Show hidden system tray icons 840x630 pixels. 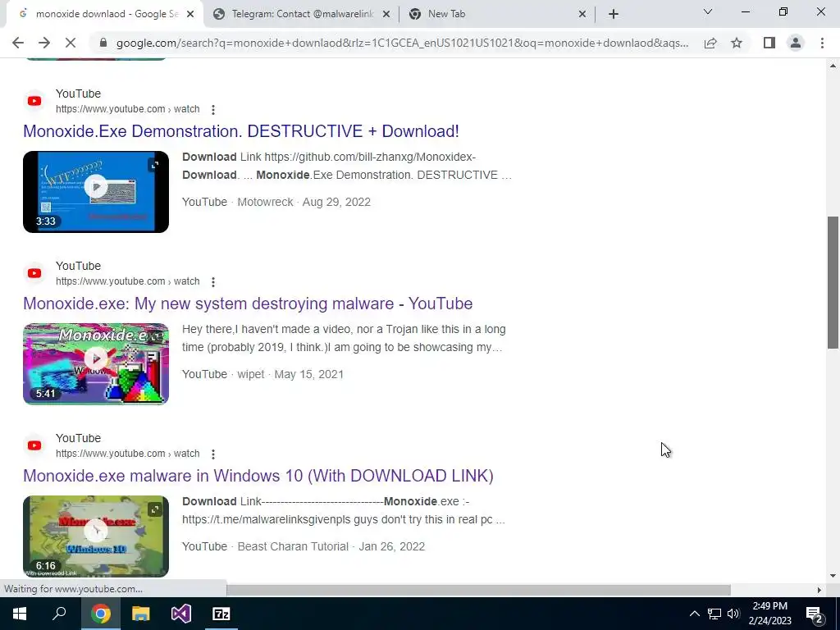tap(694, 614)
